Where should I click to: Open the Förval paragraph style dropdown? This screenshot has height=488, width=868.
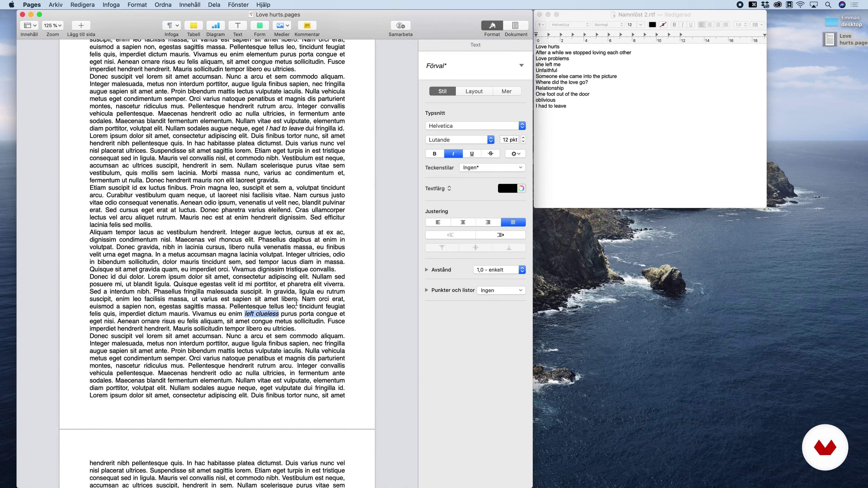(475, 66)
